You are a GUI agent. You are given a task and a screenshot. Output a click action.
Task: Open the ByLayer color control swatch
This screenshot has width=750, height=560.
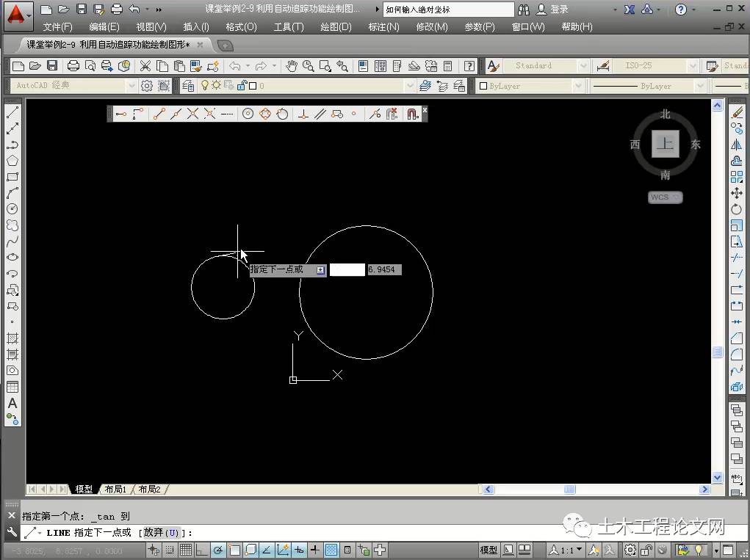(483, 86)
